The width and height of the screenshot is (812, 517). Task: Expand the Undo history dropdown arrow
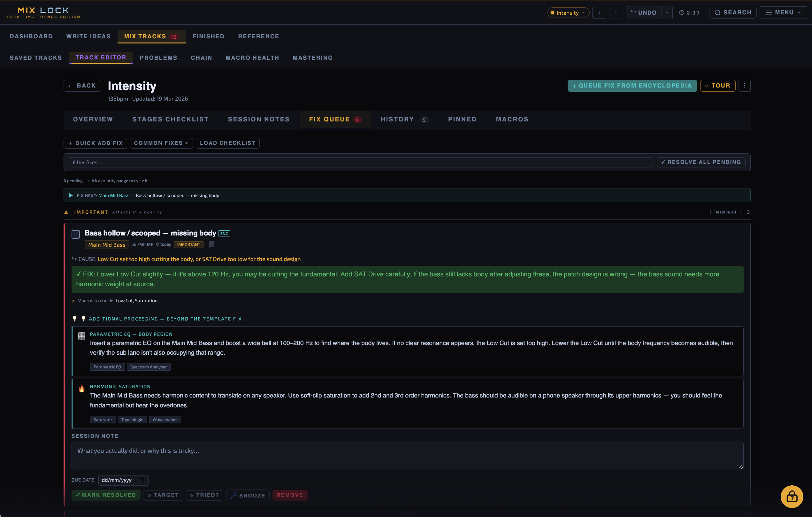pyautogui.click(x=667, y=13)
